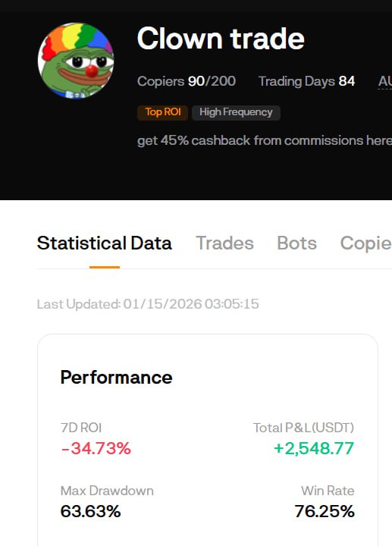Image resolution: width=392 pixels, height=546 pixels.
Task: Click the dotted-underlined AUM label
Action: (x=385, y=81)
